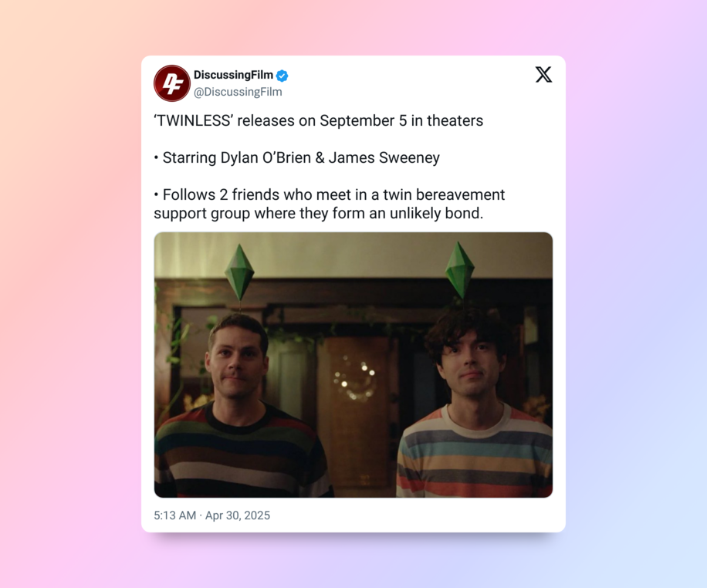
Task: Open the DiscussingFilm display name
Action: point(233,75)
